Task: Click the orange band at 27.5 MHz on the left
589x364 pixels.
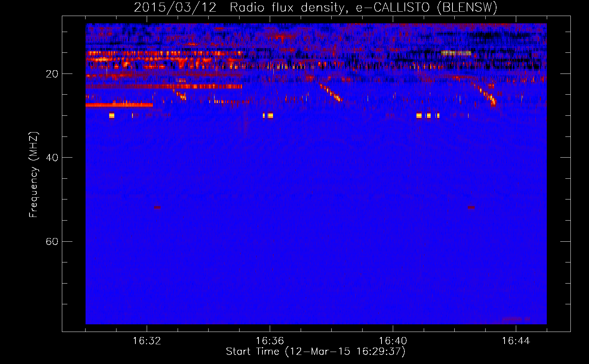Action: point(119,105)
